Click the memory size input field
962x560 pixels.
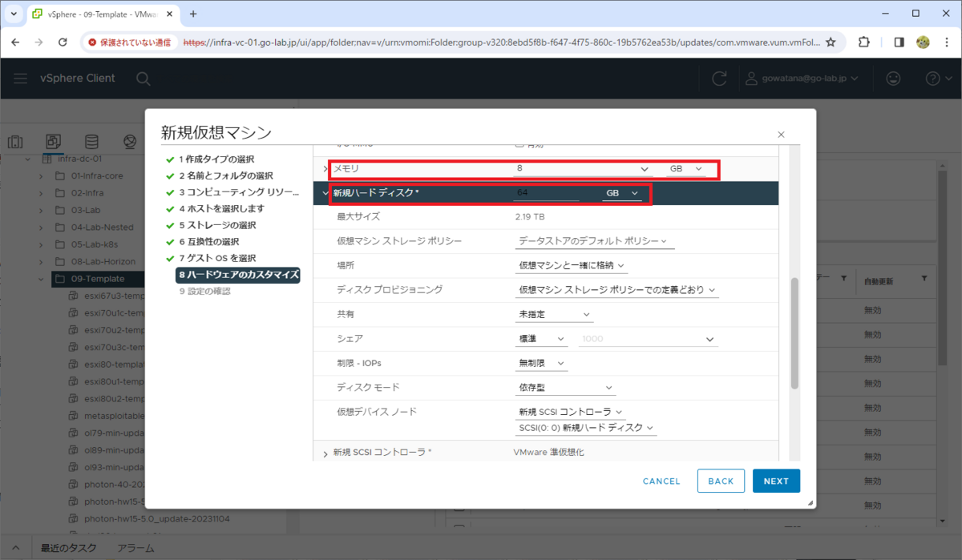pos(583,169)
